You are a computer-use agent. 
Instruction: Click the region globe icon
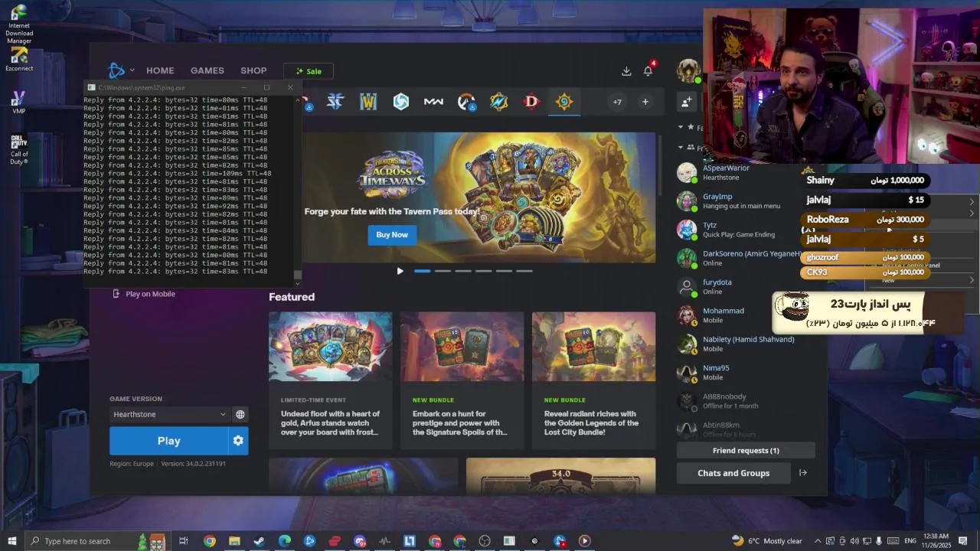240,414
